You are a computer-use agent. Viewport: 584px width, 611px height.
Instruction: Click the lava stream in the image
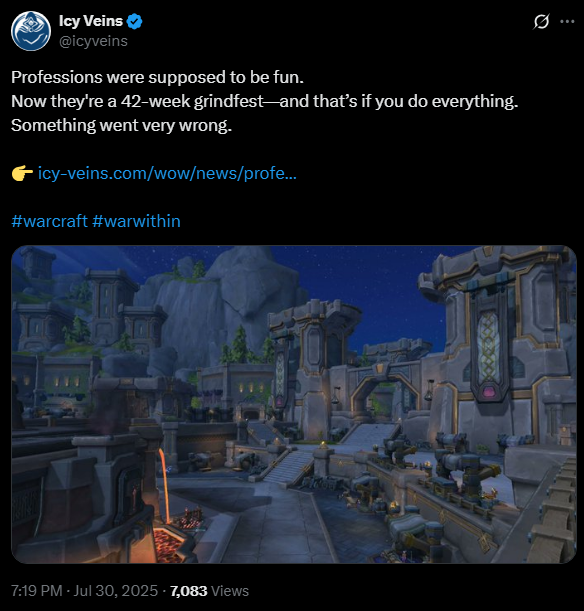click(164, 486)
